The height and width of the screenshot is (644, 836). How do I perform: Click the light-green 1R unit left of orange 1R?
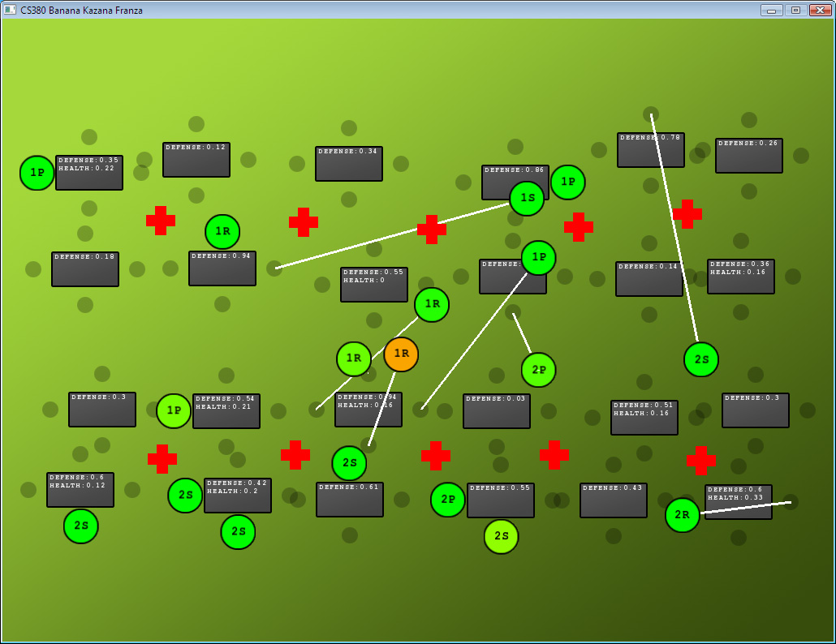354,358
